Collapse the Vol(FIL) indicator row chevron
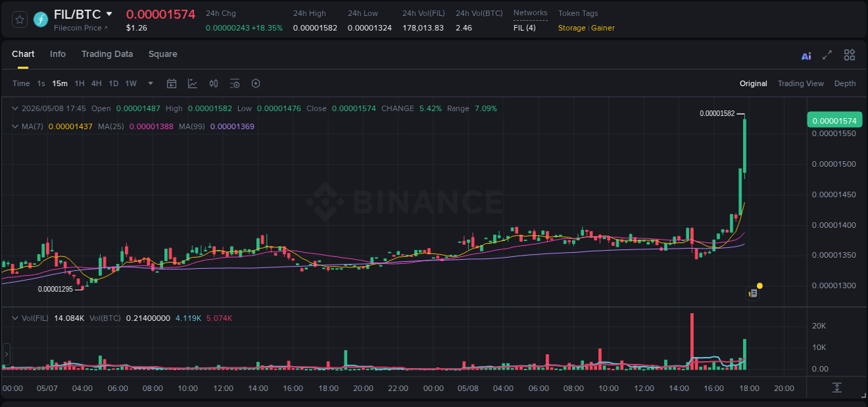 pos(15,318)
